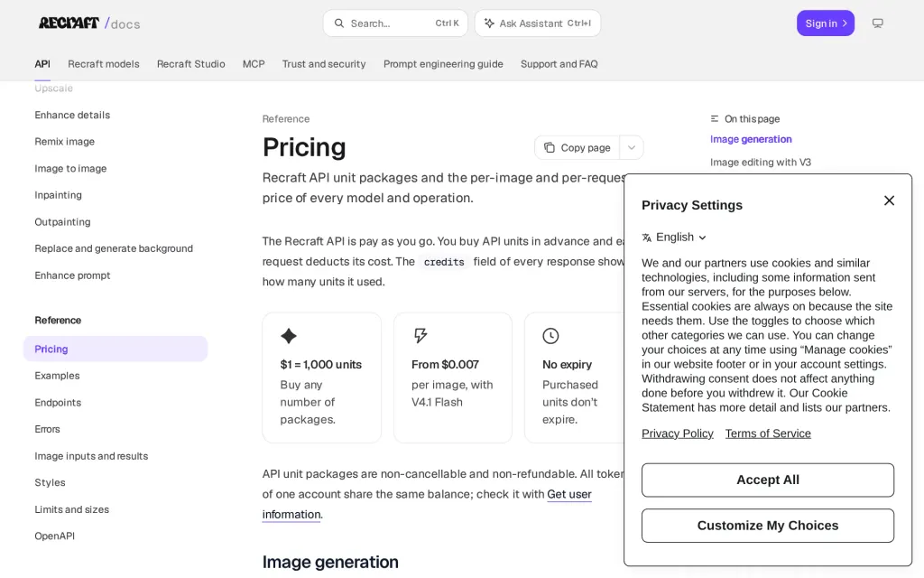Image resolution: width=924 pixels, height=578 pixels.
Task: Open the API tab
Action: pyautogui.click(x=42, y=64)
